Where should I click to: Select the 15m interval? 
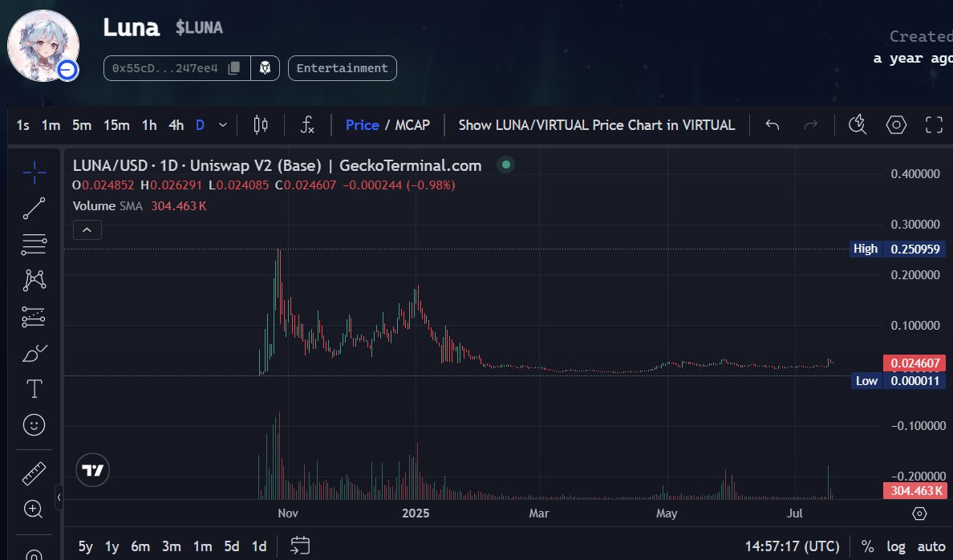pyautogui.click(x=116, y=125)
